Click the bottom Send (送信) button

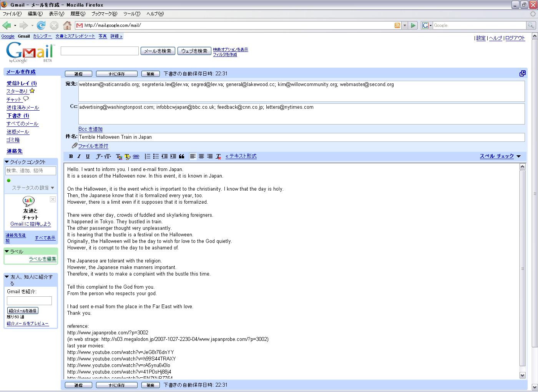[78, 385]
